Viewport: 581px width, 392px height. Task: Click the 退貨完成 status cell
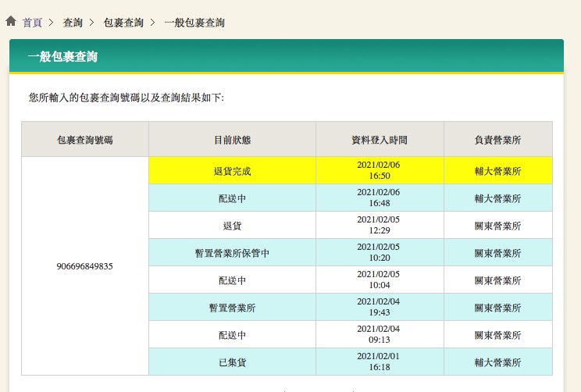coord(233,170)
